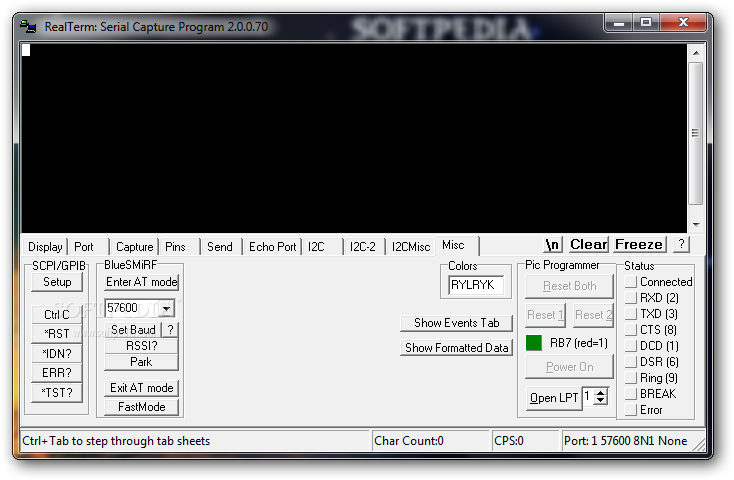This screenshot has width=734, height=480.
Task: Click the Reset 1 button
Action: click(x=545, y=315)
